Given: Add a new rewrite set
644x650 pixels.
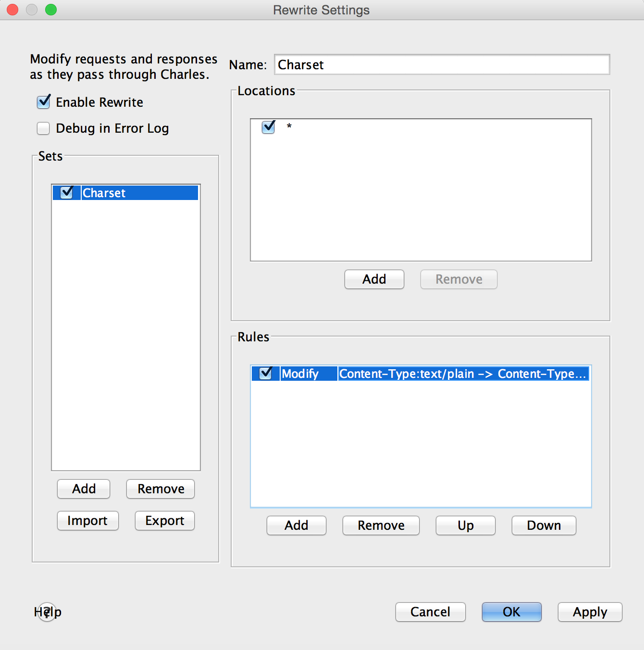Looking at the screenshot, I should [x=84, y=489].
